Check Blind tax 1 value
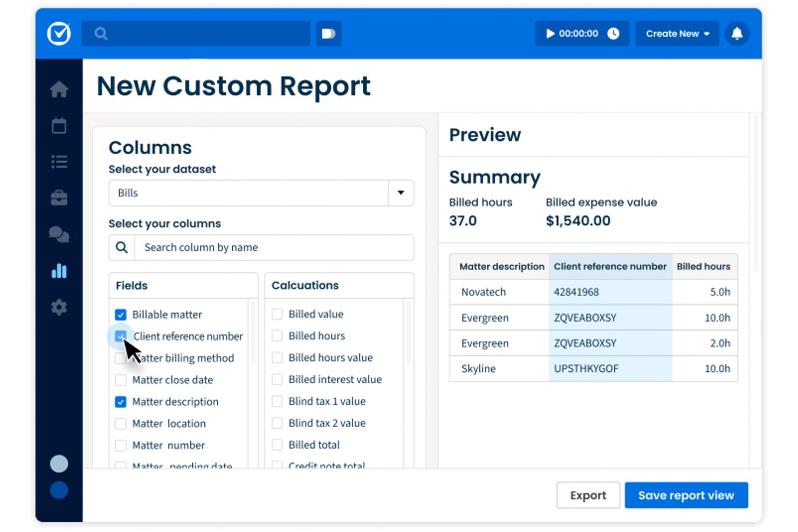The height and width of the screenshot is (532, 798). (x=277, y=401)
